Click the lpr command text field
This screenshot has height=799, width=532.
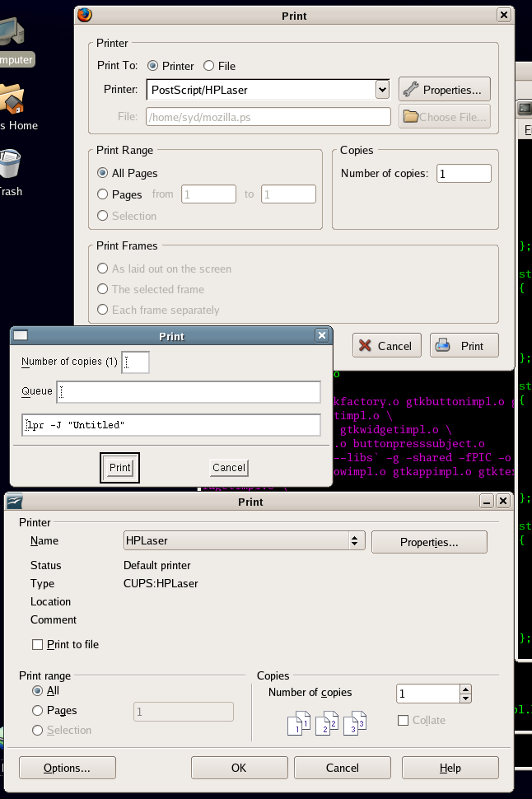click(171, 425)
